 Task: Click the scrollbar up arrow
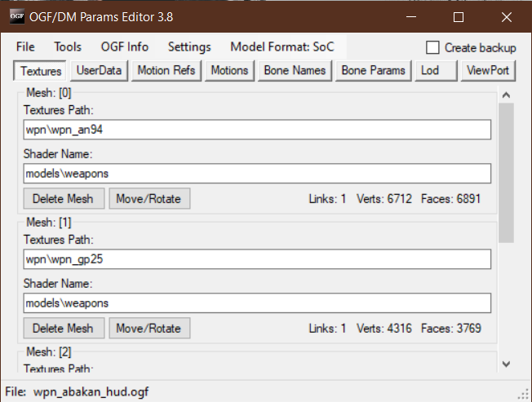[x=506, y=96]
